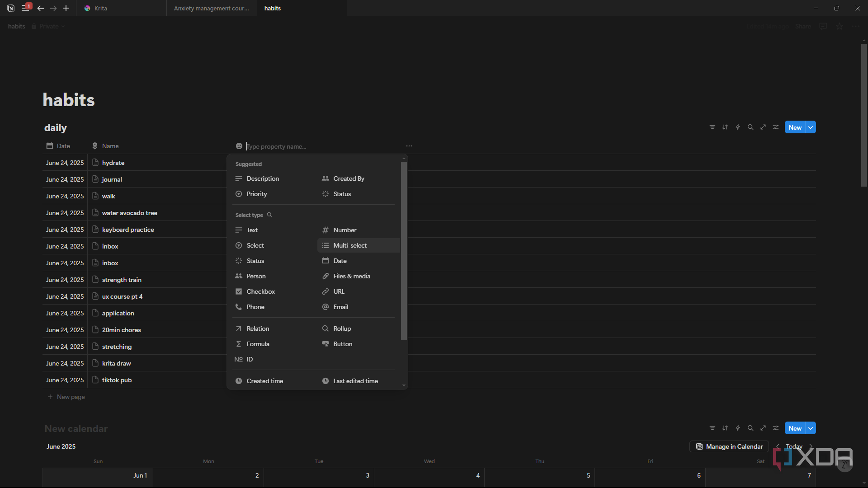Open the daily view filter icon

click(712, 127)
